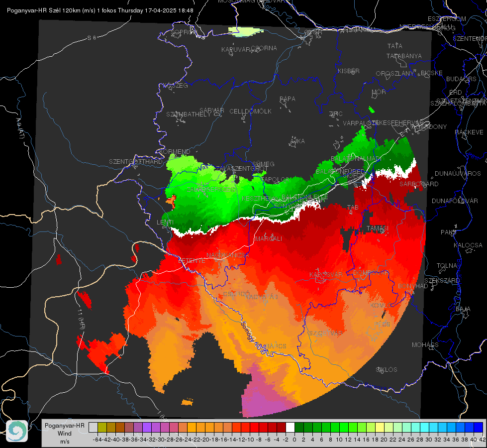Image resolution: width=487 pixels, height=448 pixels.
Task: Click the LETENYE city label
Action: (x=192, y=261)
